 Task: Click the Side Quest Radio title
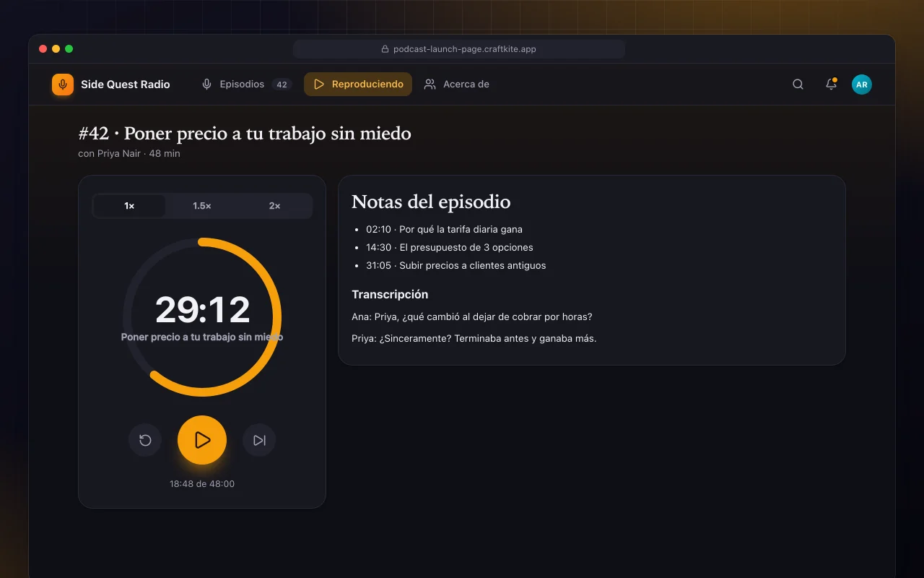126,85
